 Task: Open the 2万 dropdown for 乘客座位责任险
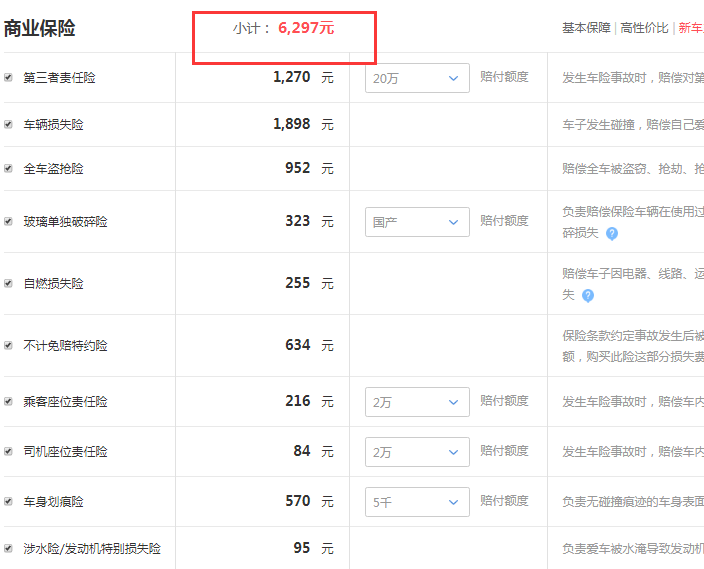[x=417, y=402]
